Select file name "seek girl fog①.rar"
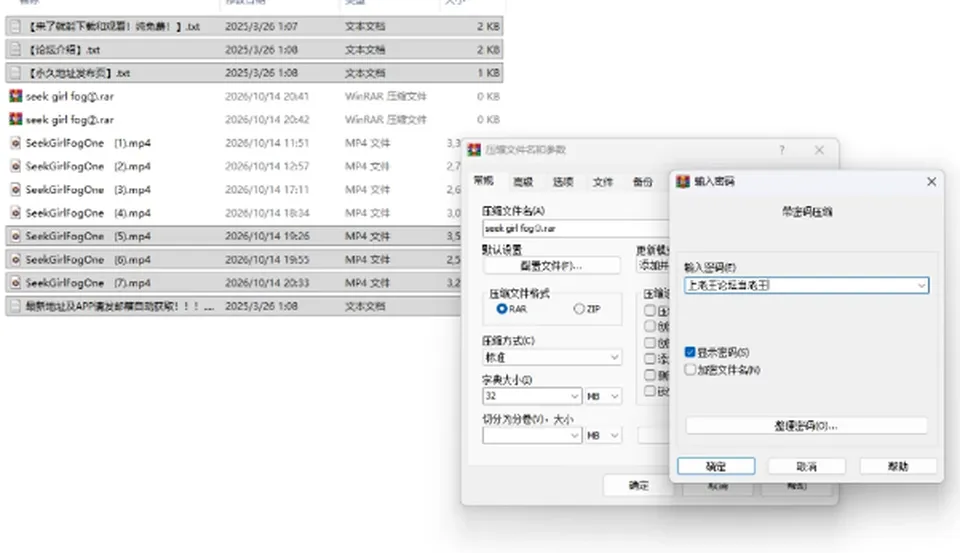The width and height of the screenshot is (960, 553). 70,96
